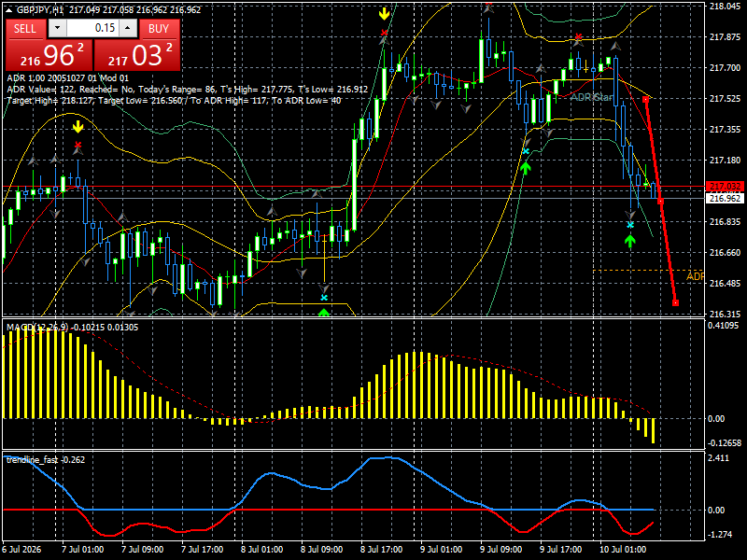Click the 0.15 lot volume field
747x560 pixels.
click(92, 28)
